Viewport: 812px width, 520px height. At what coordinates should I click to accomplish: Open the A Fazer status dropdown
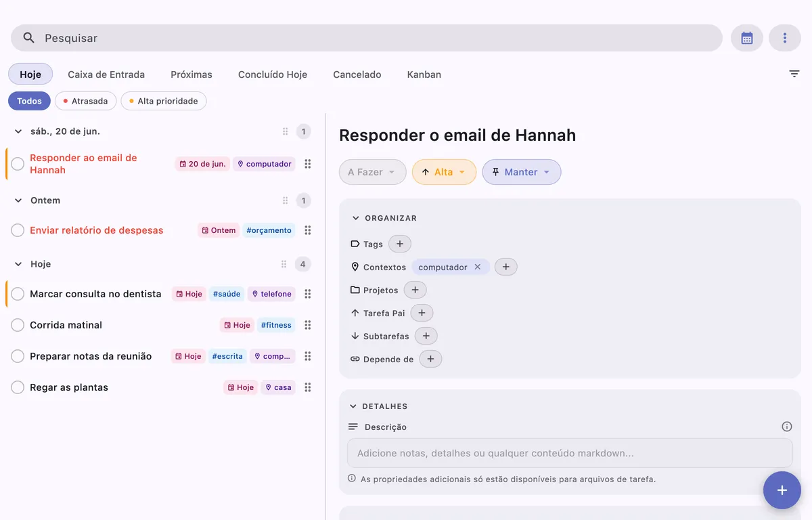[x=373, y=172]
